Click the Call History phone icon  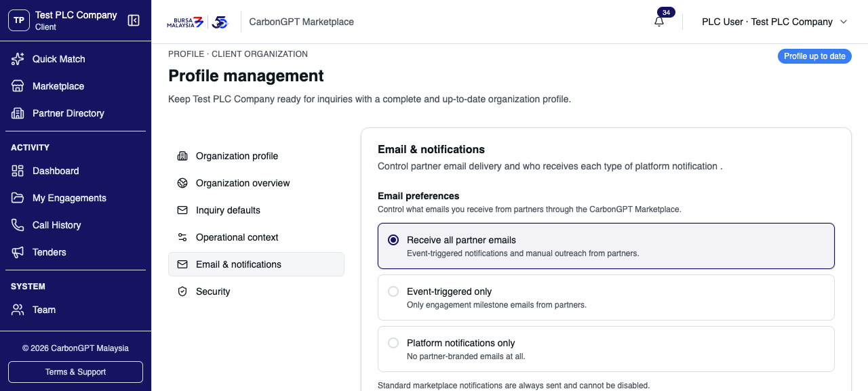(18, 225)
